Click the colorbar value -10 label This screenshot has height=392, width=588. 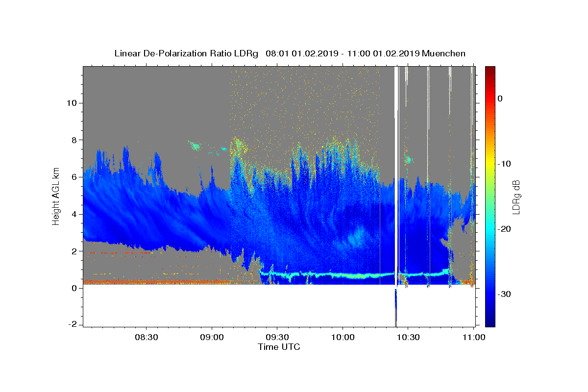point(504,164)
